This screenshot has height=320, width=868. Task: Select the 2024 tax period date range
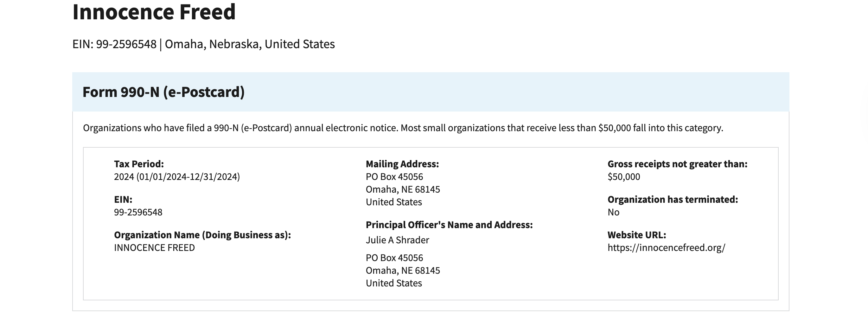click(177, 177)
